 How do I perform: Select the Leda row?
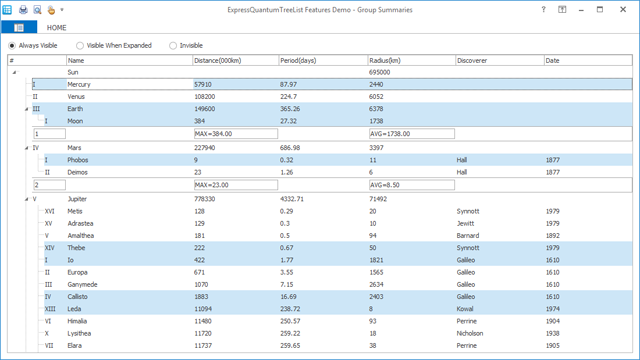(x=338, y=309)
